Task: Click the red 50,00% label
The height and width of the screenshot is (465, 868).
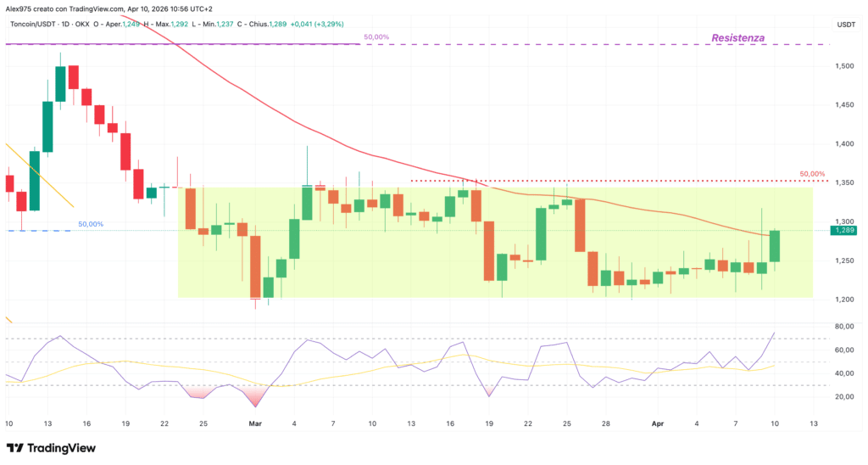Action: [812, 174]
